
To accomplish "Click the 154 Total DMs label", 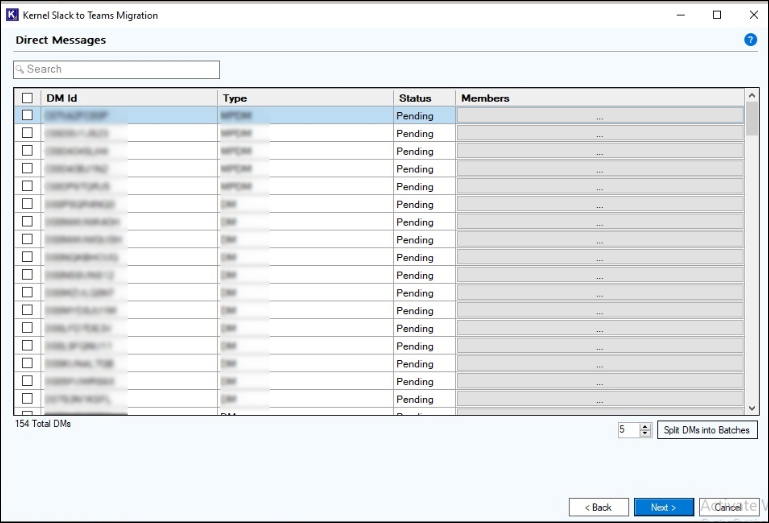I will coord(43,423).
